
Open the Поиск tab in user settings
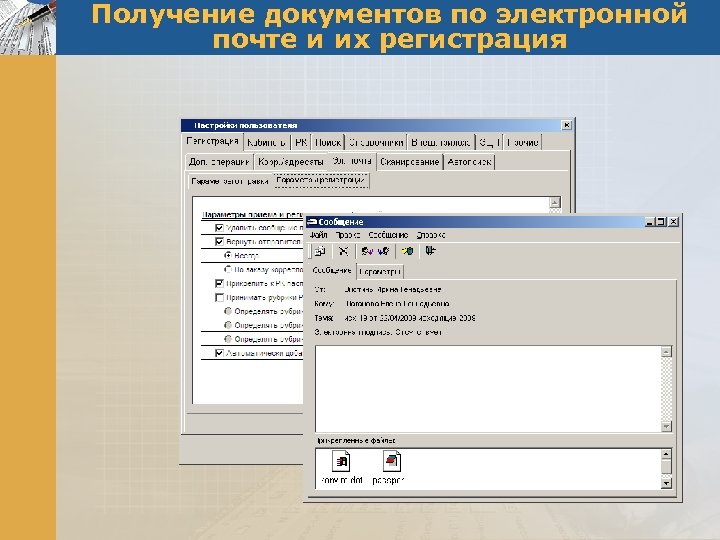pyautogui.click(x=328, y=142)
